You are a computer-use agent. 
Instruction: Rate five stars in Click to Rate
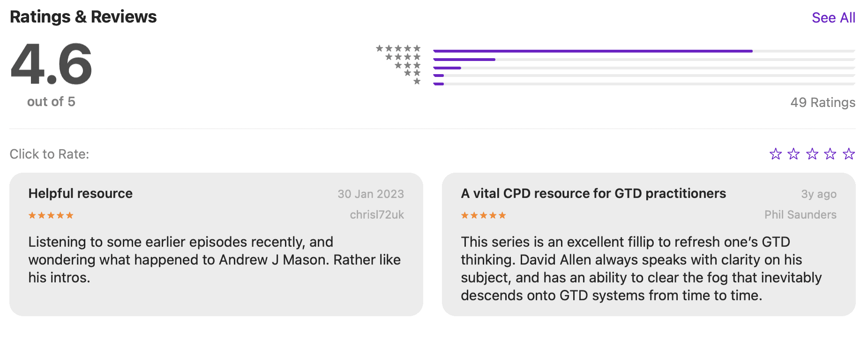[x=849, y=154]
